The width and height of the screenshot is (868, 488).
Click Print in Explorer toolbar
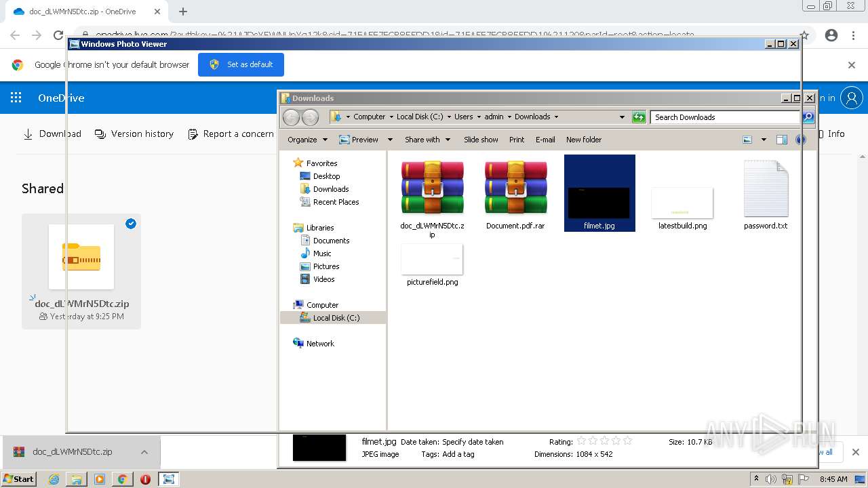[517, 140]
